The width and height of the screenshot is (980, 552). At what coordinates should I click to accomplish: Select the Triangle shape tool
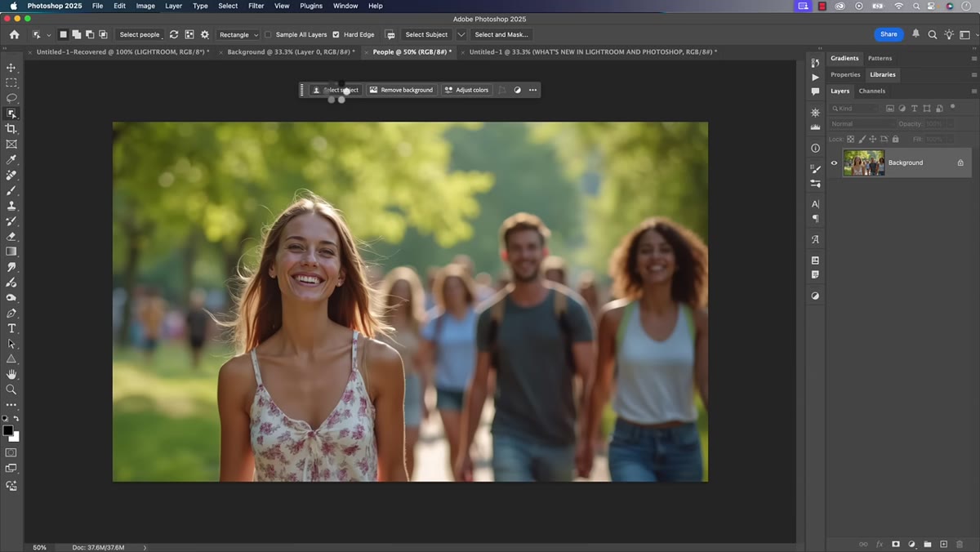11,358
